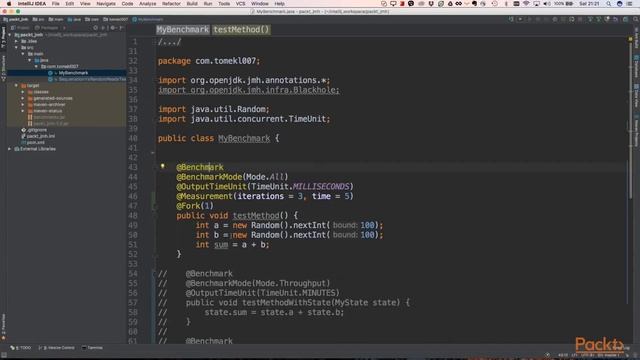Select packt_jmh.iml in the project tree
The width and height of the screenshot is (640, 360).
click(40, 136)
